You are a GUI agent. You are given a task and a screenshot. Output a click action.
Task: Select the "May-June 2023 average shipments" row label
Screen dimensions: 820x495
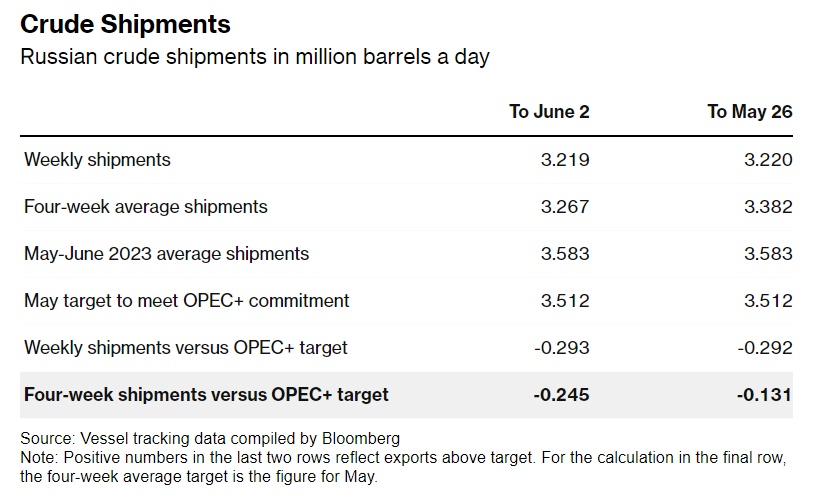[167, 254]
